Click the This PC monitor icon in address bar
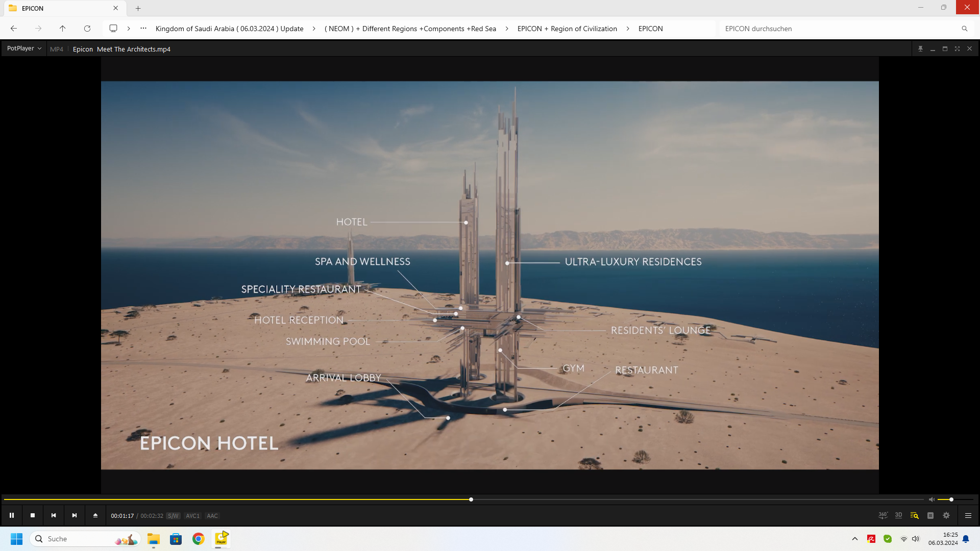 113,29
